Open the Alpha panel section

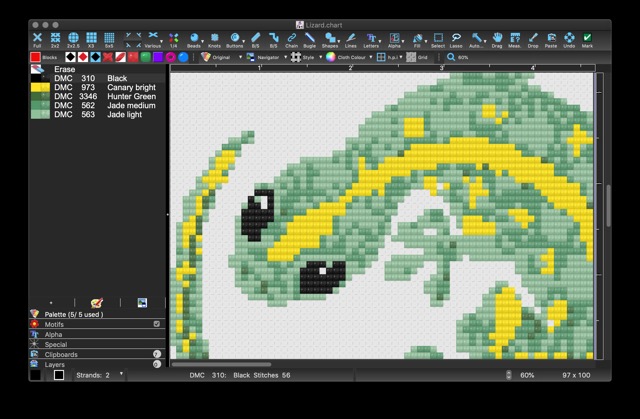point(54,334)
